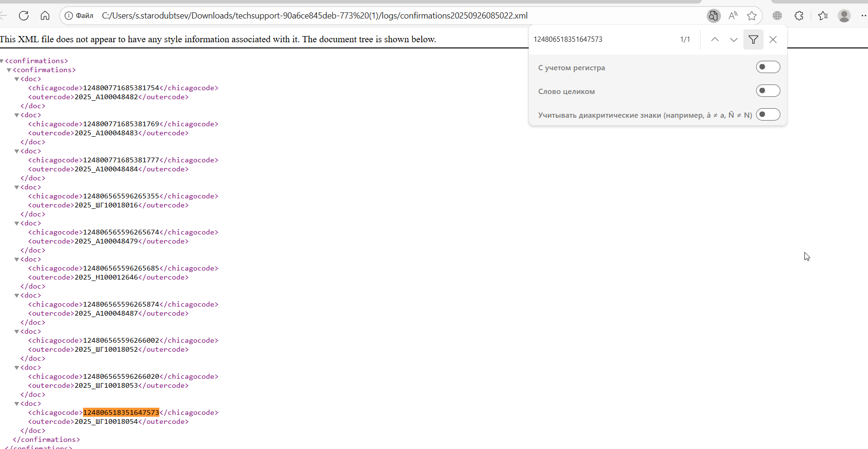This screenshot has width=868, height=449.
Task: Toggle the diacritics 'Учитывать диакритические знаки' switch
Action: click(x=768, y=114)
